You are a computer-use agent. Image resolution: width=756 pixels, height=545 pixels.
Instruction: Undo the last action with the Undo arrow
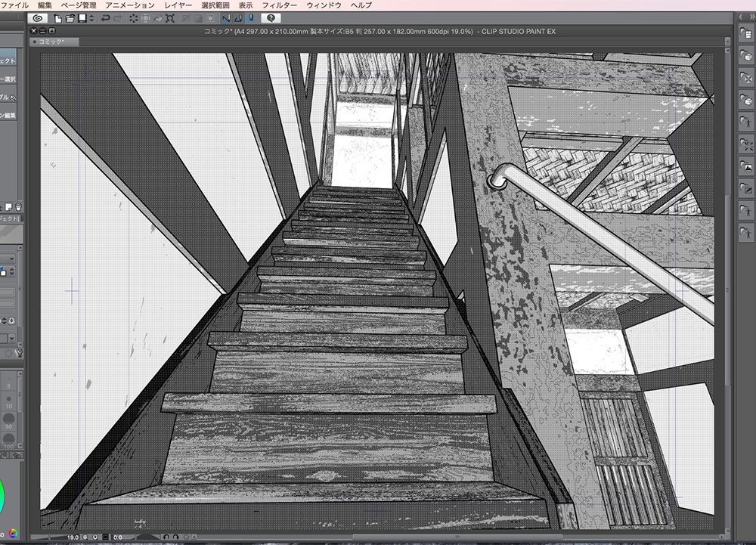[x=105, y=18]
